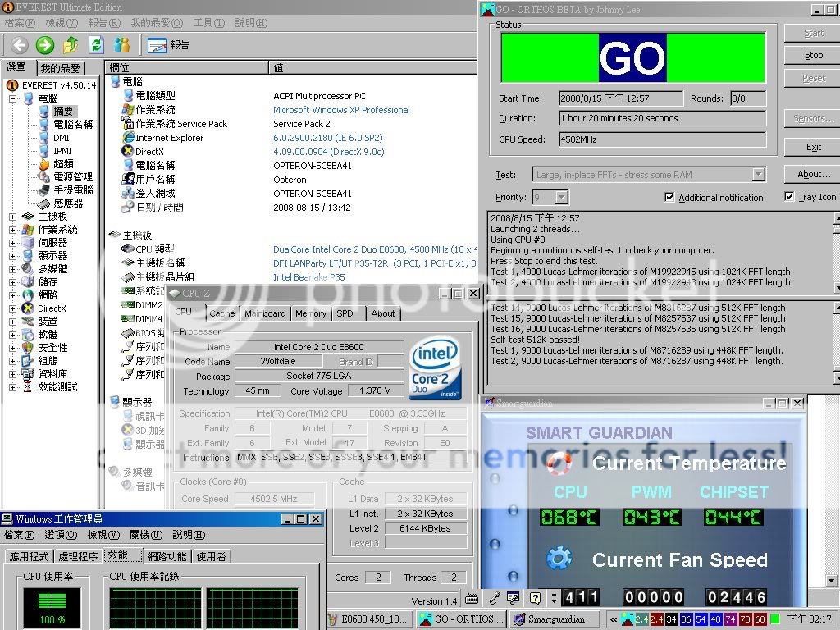
Task: Click the EVEREST back navigation arrow
Action: 19,45
